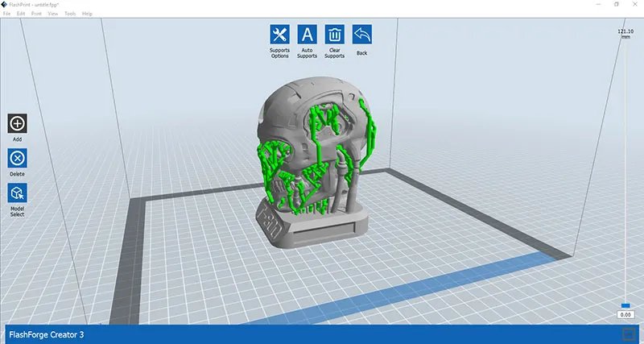Image resolution: width=644 pixels, height=344 pixels.
Task: Click the FlashForge Creator 3 printer label
Action: tap(46, 334)
